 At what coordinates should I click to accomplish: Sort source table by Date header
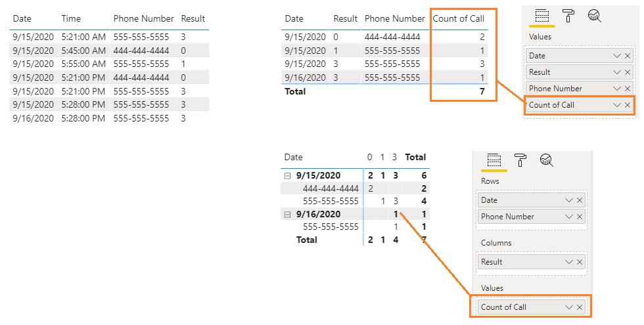click(22, 18)
